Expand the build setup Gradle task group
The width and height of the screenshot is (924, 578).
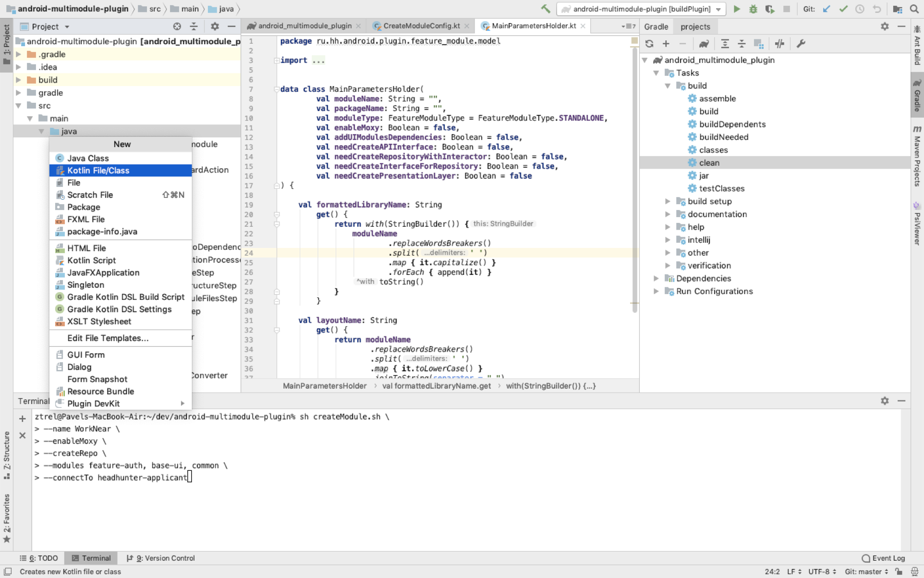pyautogui.click(x=668, y=201)
